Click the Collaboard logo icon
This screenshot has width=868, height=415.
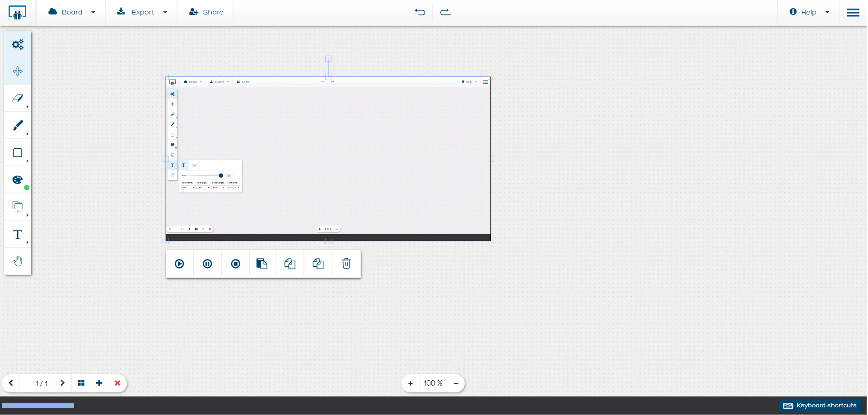[x=17, y=12]
